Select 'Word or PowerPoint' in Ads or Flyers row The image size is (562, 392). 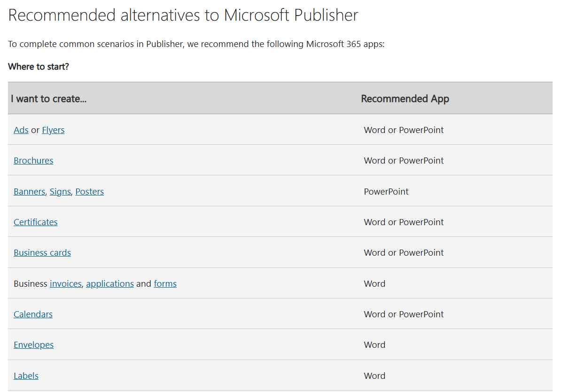pyautogui.click(x=404, y=130)
